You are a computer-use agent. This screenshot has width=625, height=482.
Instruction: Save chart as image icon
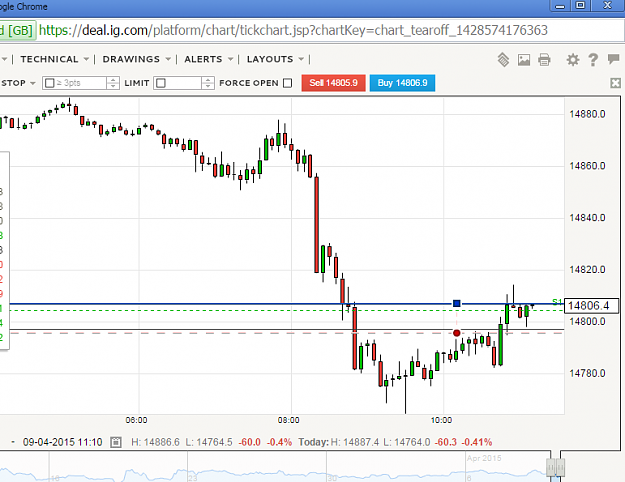coord(524,60)
